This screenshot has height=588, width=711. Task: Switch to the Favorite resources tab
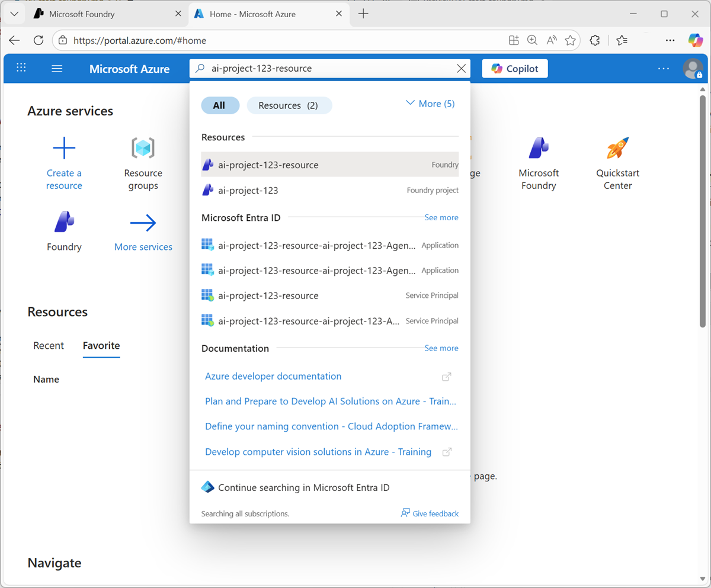coord(101,345)
